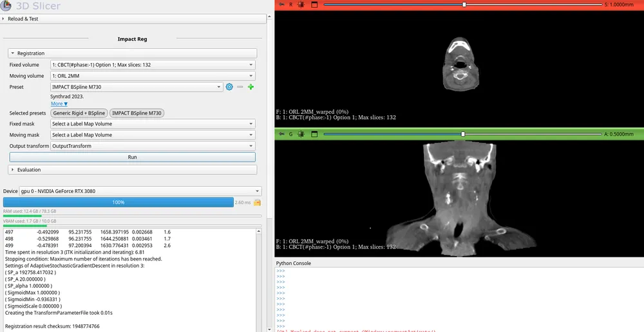Click the 100% registration progress bar
The image size is (644, 332).
(118, 202)
